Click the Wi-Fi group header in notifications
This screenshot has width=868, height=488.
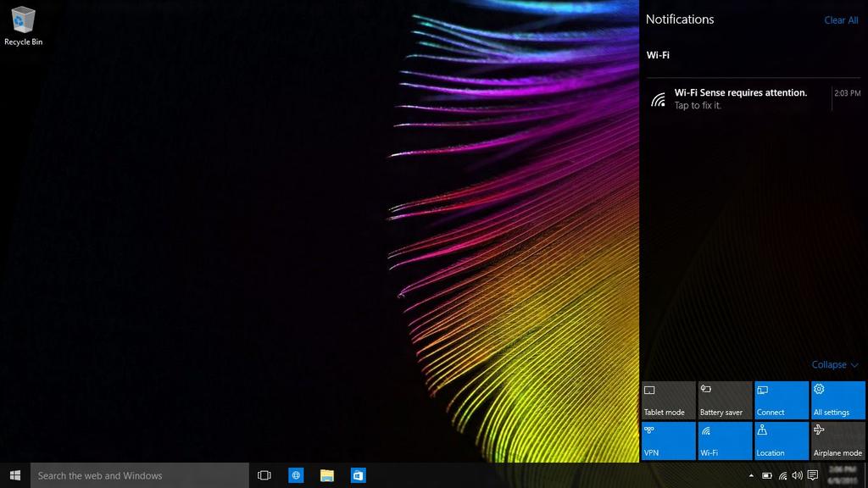(x=658, y=55)
